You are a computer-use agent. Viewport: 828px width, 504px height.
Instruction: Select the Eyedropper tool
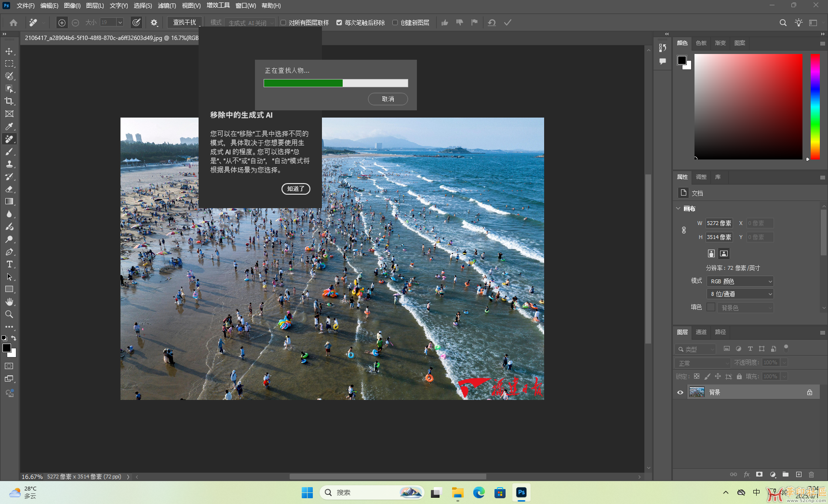coord(9,126)
